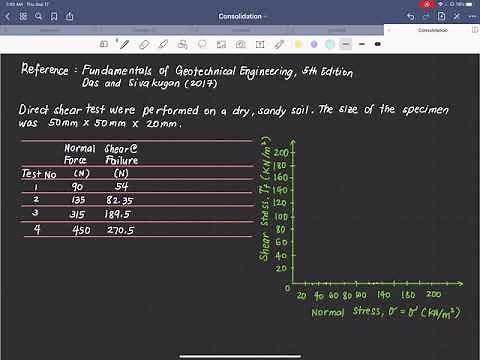
Task: Toggle read-only mode pencil icon
Action: tap(457, 16)
